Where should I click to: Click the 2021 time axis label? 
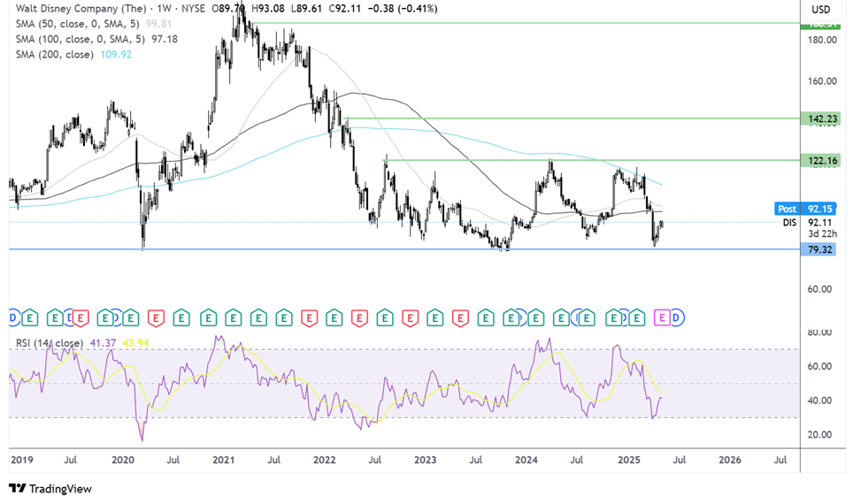coord(224,460)
